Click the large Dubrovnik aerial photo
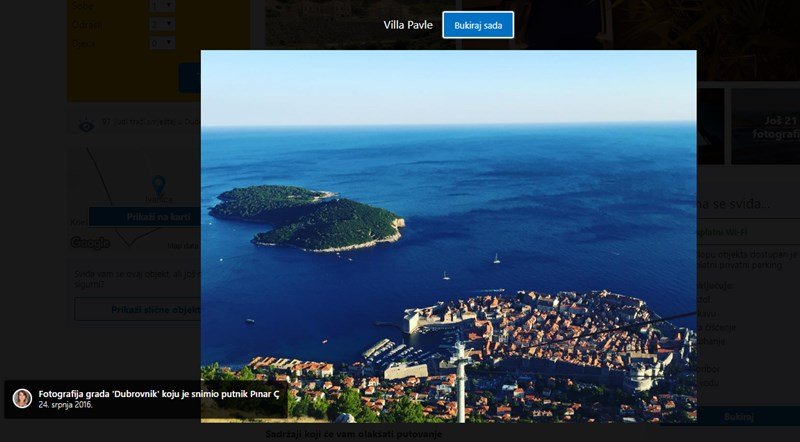 point(448,236)
